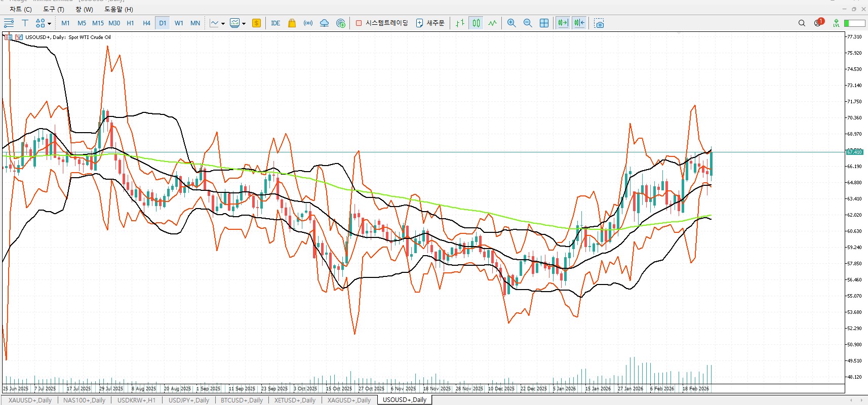Open the trading signals icon
This screenshot has height=405, width=868.
point(308,23)
